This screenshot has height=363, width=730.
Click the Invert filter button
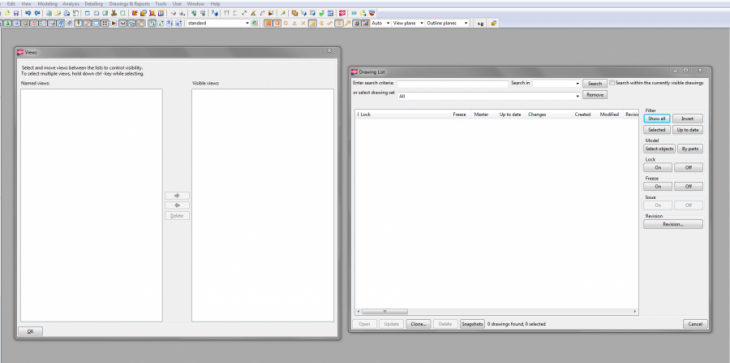click(688, 119)
